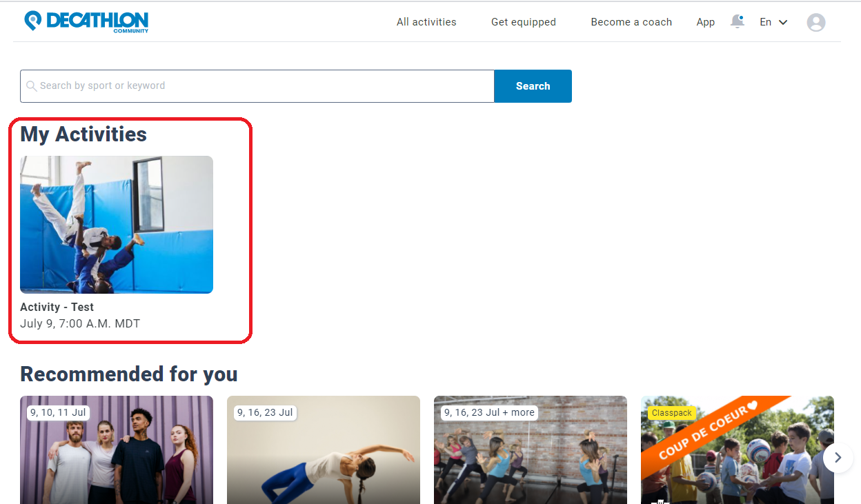Click the next arrow on recommended carousel

pyautogui.click(x=838, y=457)
